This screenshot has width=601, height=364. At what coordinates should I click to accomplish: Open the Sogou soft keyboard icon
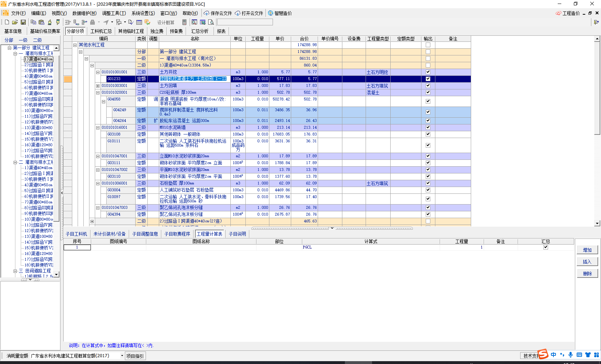click(x=579, y=355)
